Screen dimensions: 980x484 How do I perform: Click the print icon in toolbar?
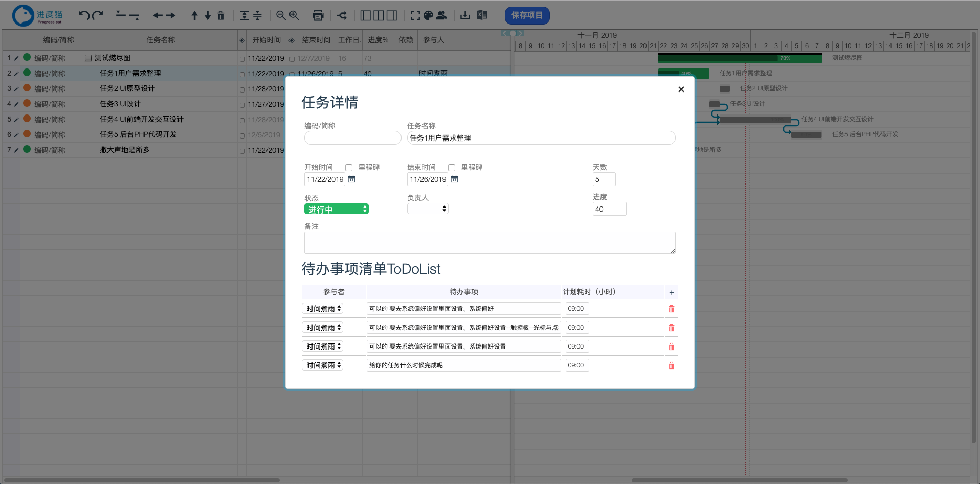coord(318,15)
